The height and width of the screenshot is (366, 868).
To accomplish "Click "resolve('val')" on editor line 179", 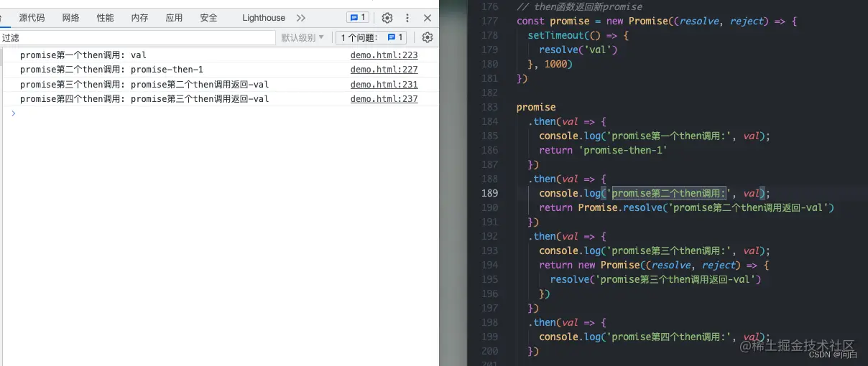I will coord(578,50).
